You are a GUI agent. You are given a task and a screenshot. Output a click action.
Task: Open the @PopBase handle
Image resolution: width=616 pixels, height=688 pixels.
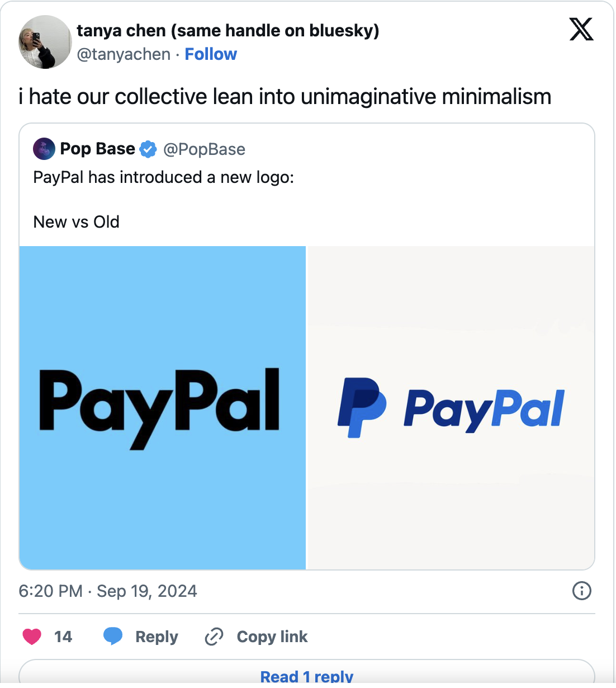(x=204, y=149)
